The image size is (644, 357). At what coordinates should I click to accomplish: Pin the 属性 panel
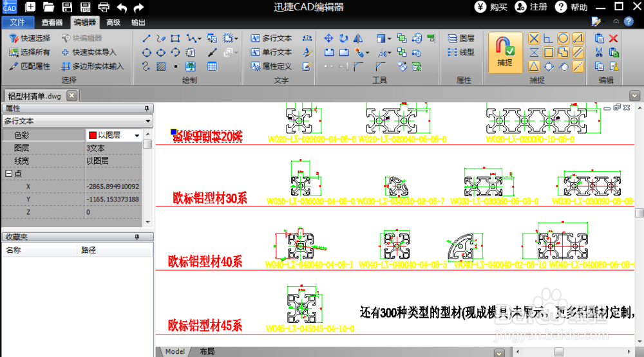pyautogui.click(x=147, y=108)
